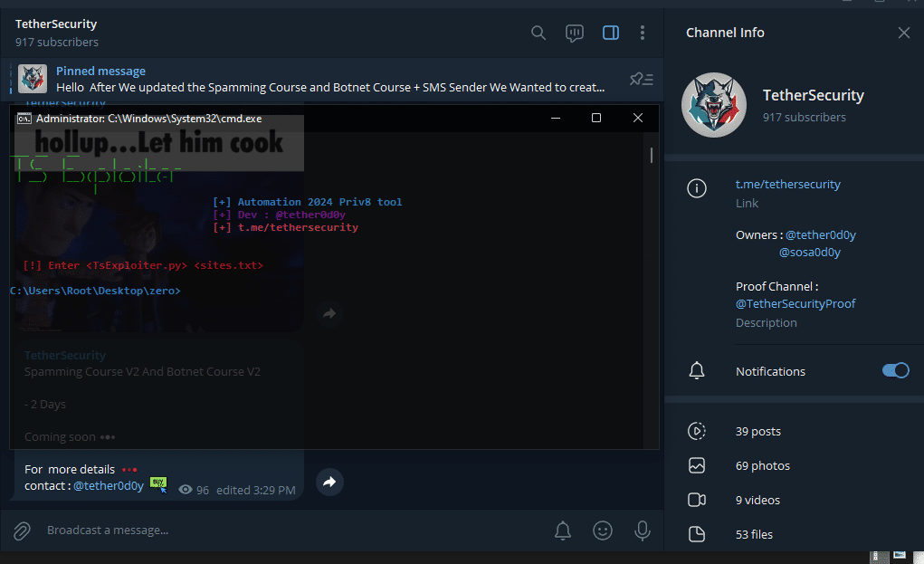Toggle the Notifications switch

click(895, 370)
